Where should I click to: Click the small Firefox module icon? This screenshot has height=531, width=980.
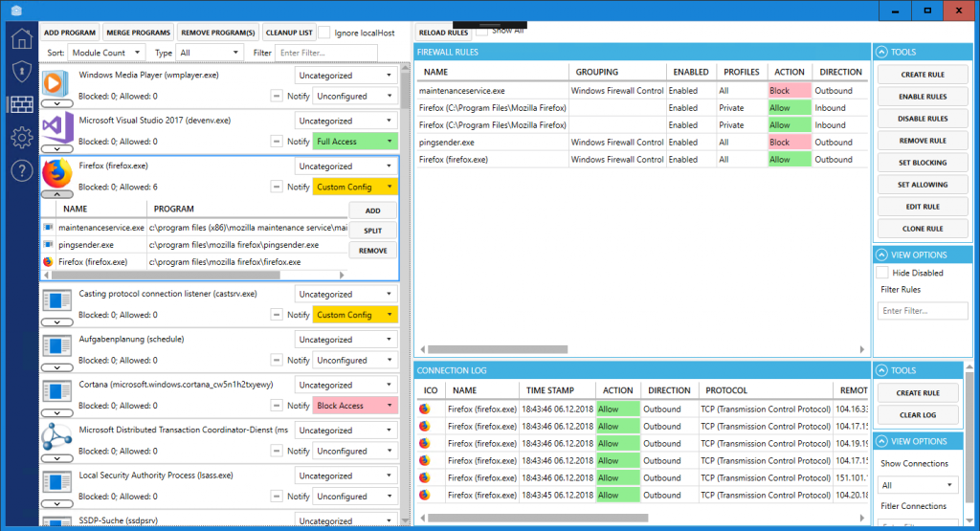[x=48, y=262]
